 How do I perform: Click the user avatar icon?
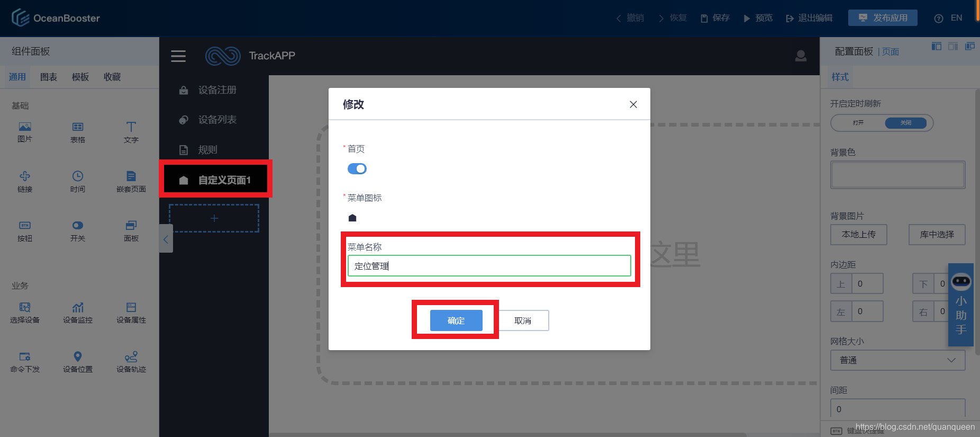point(801,56)
